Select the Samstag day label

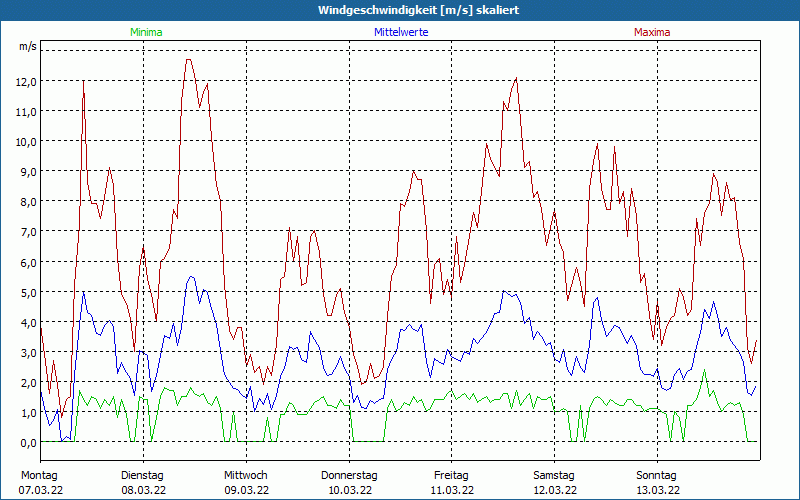[554, 475]
